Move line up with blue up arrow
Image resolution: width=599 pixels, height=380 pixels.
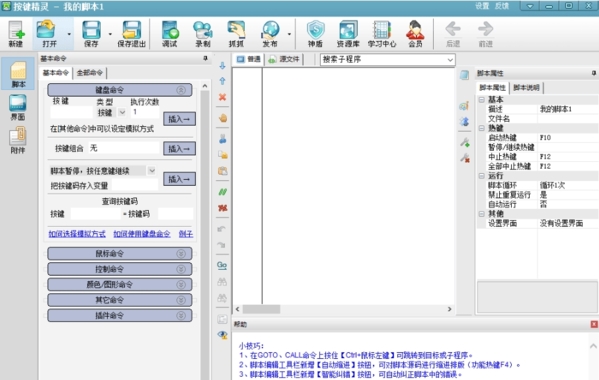point(222,81)
